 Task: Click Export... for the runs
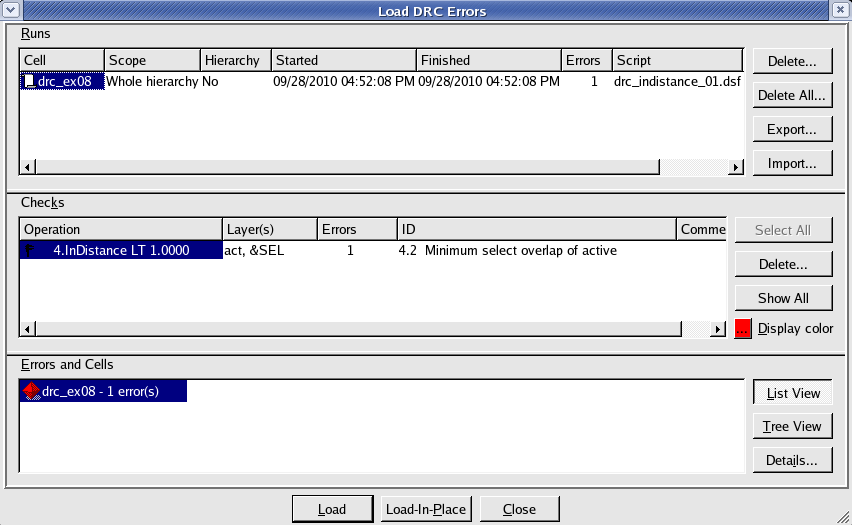click(793, 129)
